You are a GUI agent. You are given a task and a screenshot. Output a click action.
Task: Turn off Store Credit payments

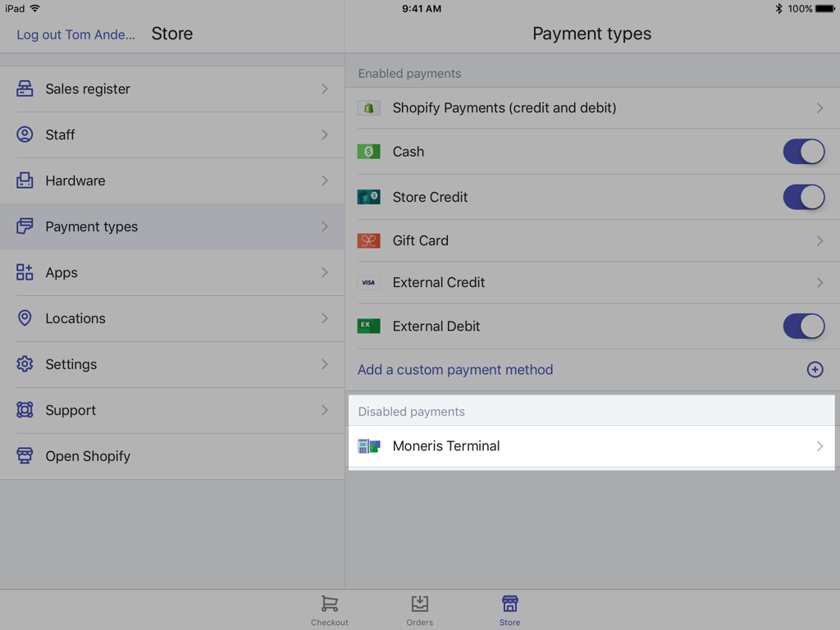point(804,197)
